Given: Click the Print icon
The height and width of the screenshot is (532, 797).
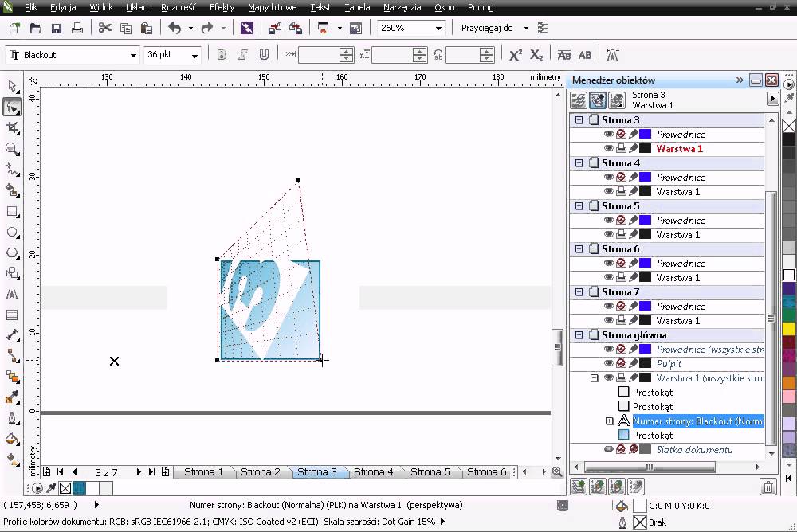Looking at the screenshot, I should pos(77,28).
